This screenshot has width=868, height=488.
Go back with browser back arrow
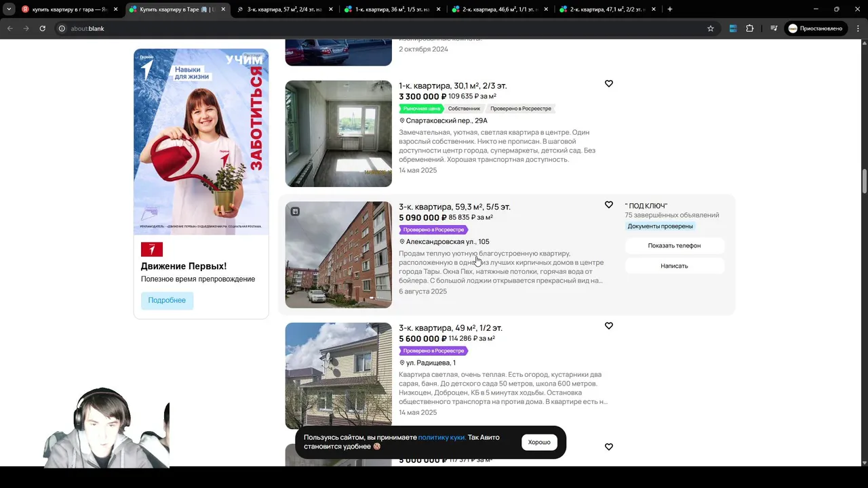click(x=10, y=28)
